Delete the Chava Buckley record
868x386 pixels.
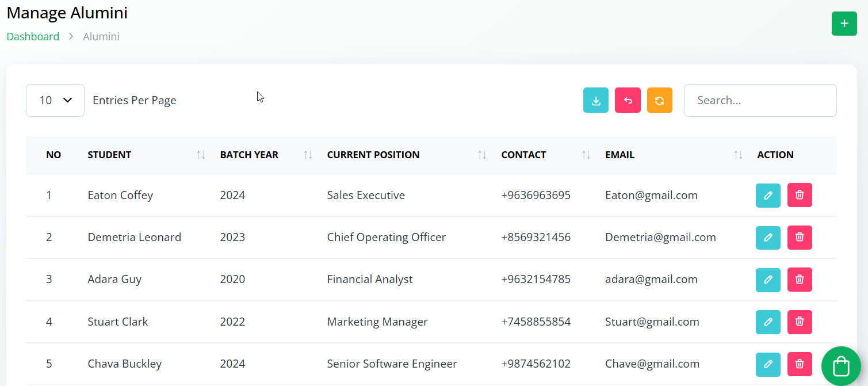point(800,364)
